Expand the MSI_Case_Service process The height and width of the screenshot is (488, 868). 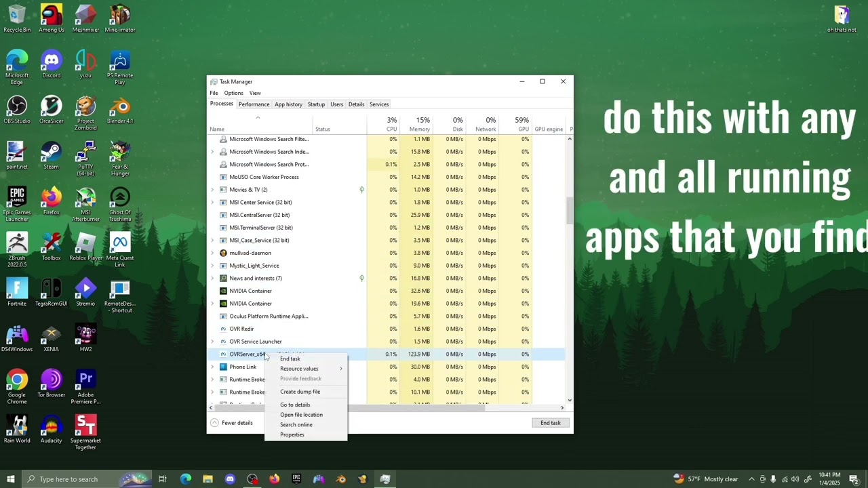point(212,240)
